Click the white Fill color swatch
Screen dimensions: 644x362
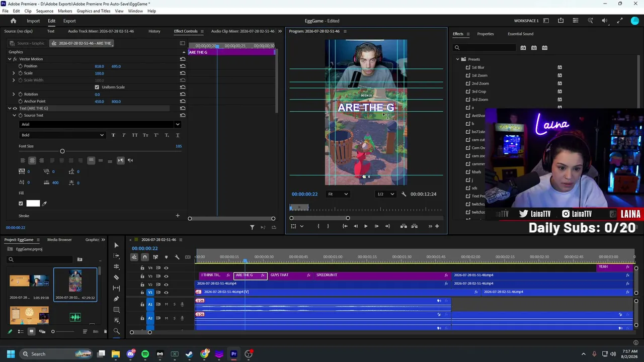33,203
